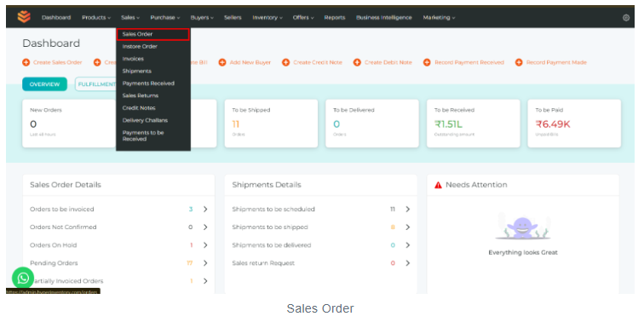Open Orders On Hold arrow
The image size is (644, 322).
(x=205, y=245)
